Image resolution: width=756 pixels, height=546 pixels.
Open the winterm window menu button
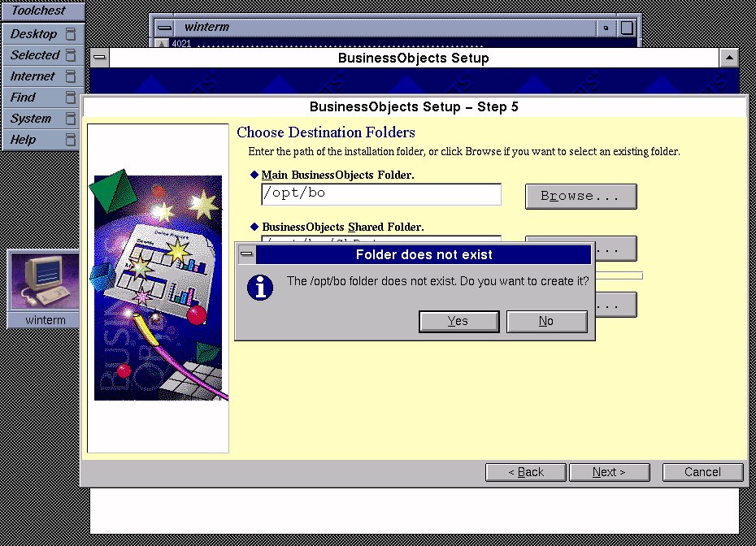[x=164, y=28]
